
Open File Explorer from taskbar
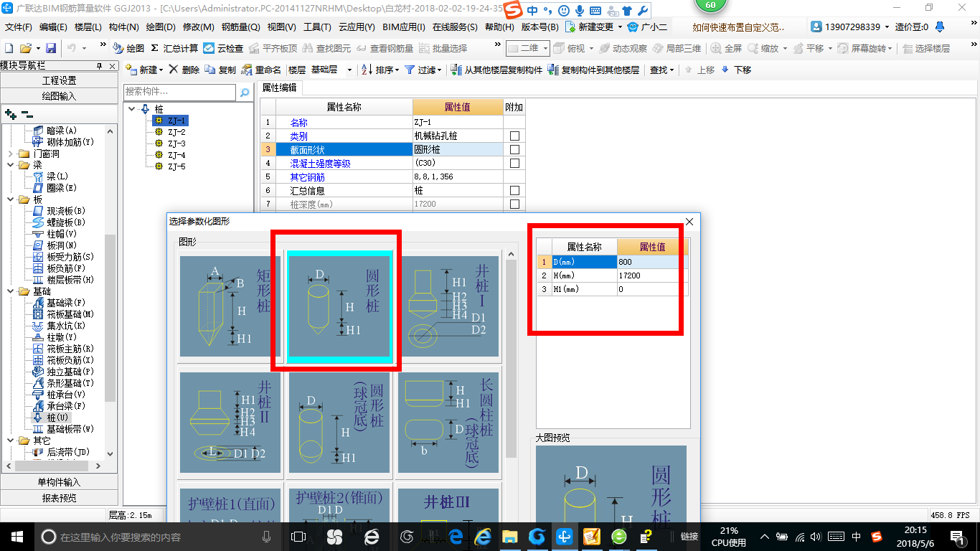(509, 537)
